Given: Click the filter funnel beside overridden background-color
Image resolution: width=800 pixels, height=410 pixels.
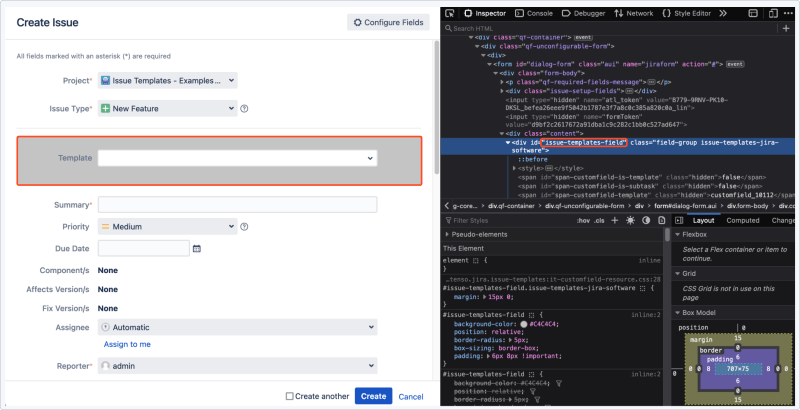Looking at the screenshot, I should coord(559,383).
